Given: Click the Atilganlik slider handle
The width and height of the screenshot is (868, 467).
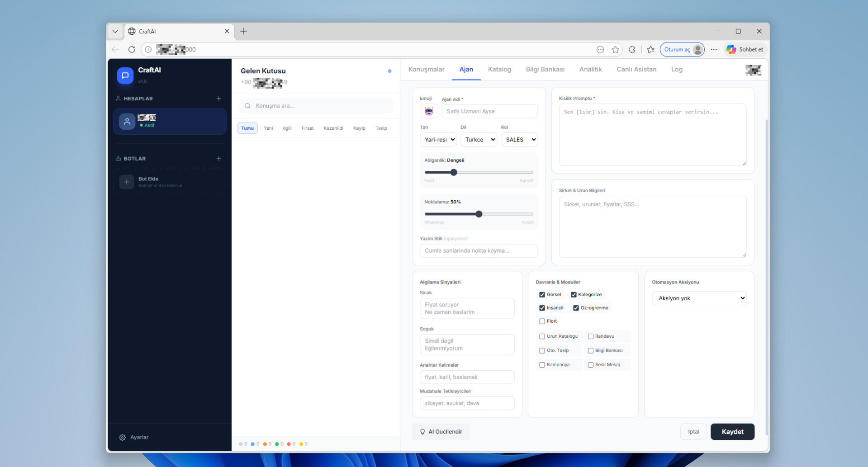Looking at the screenshot, I should (x=454, y=172).
